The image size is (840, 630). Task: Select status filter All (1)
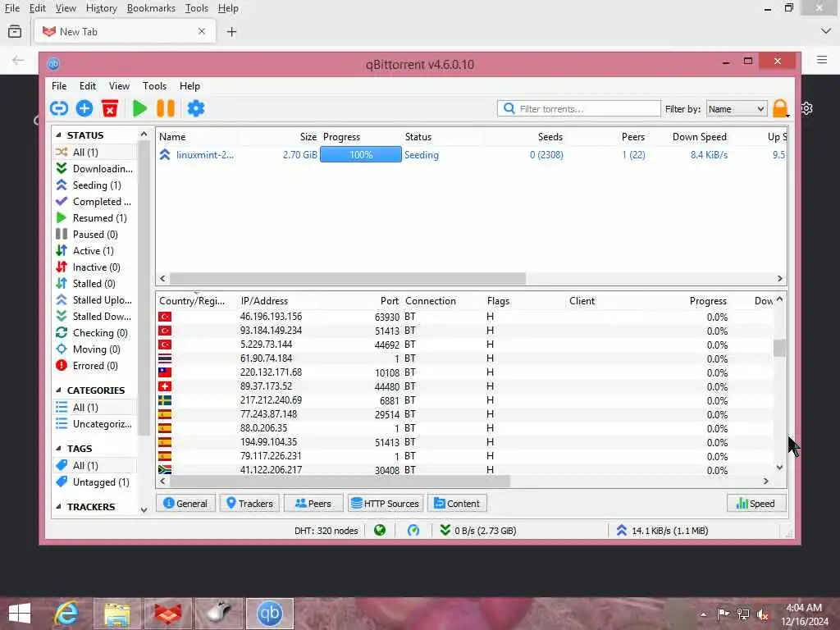point(95,152)
